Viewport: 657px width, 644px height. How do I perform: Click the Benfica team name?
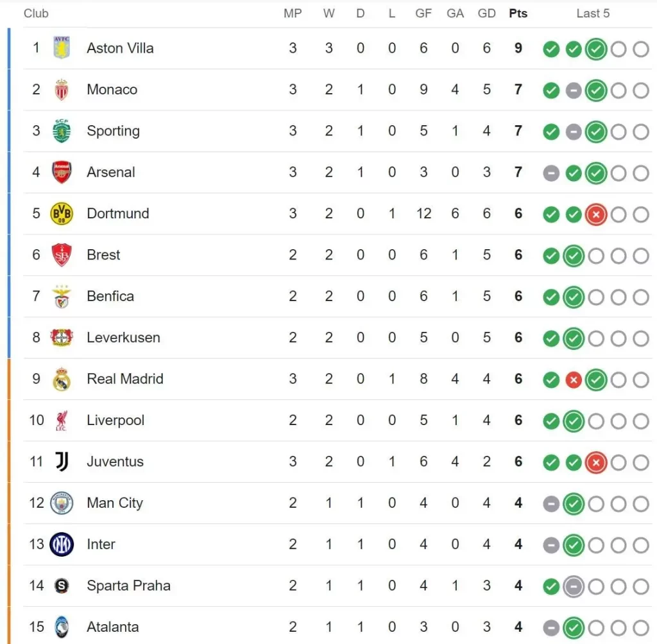click(x=110, y=296)
